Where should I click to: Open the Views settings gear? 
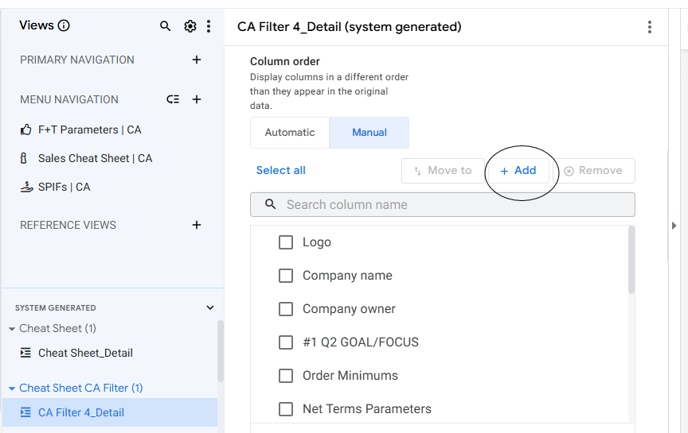point(190,26)
